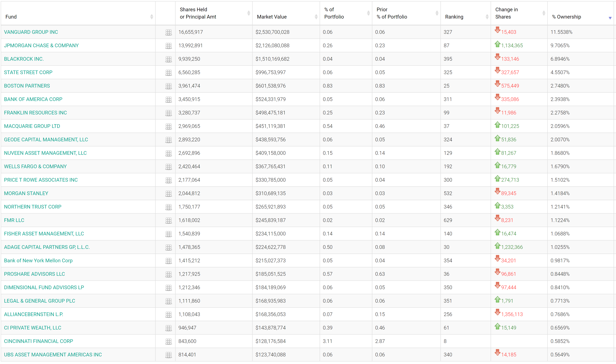Open CI PRIVATE WEALTH, LLC link

pos(33,328)
